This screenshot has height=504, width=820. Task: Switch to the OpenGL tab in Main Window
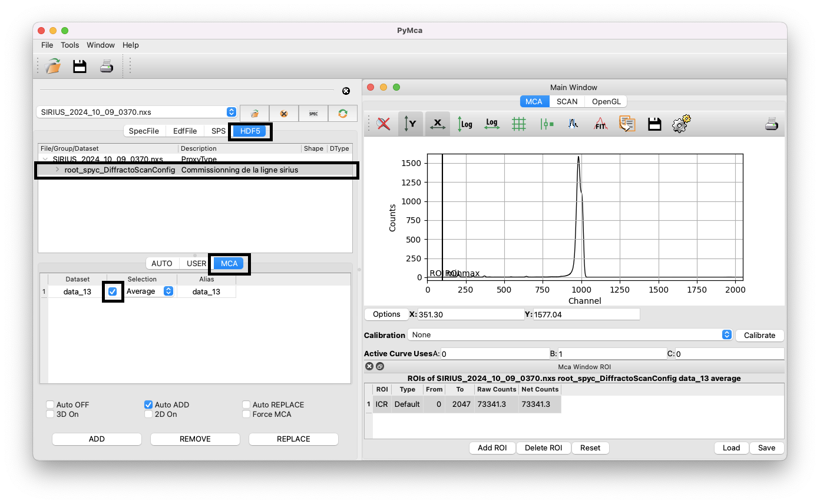607,101
